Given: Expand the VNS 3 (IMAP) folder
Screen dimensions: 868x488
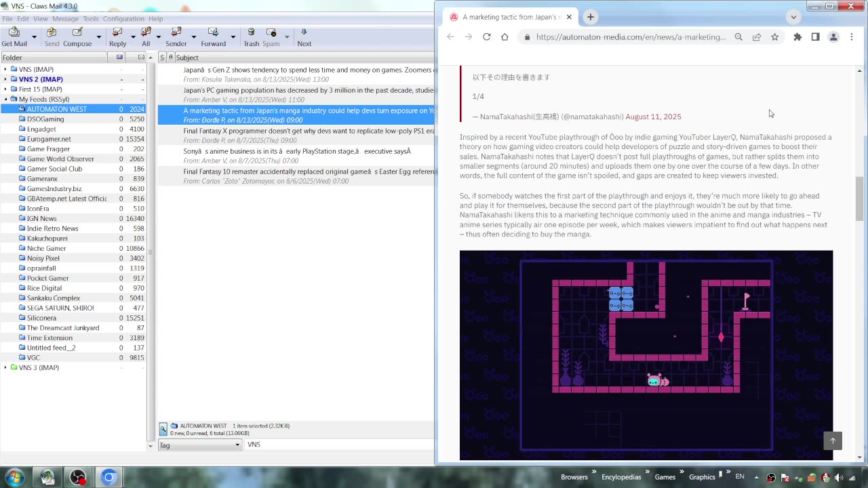Looking at the screenshot, I should (x=5, y=367).
